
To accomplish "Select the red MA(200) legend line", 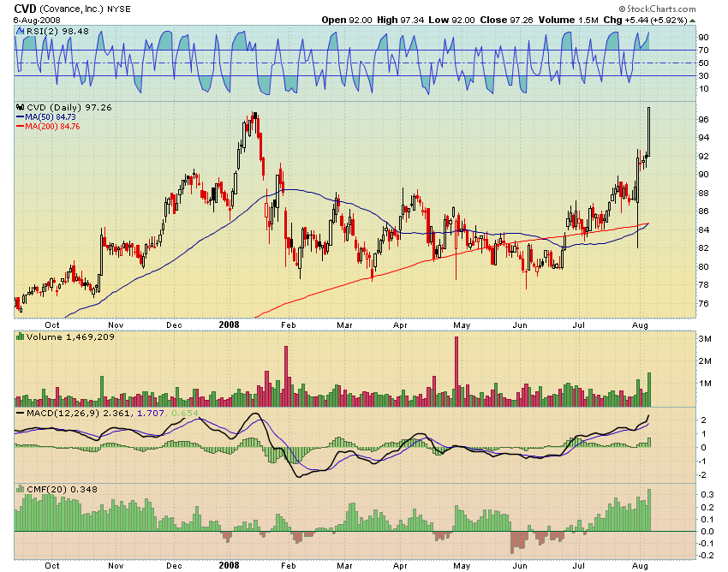I will click(20, 126).
